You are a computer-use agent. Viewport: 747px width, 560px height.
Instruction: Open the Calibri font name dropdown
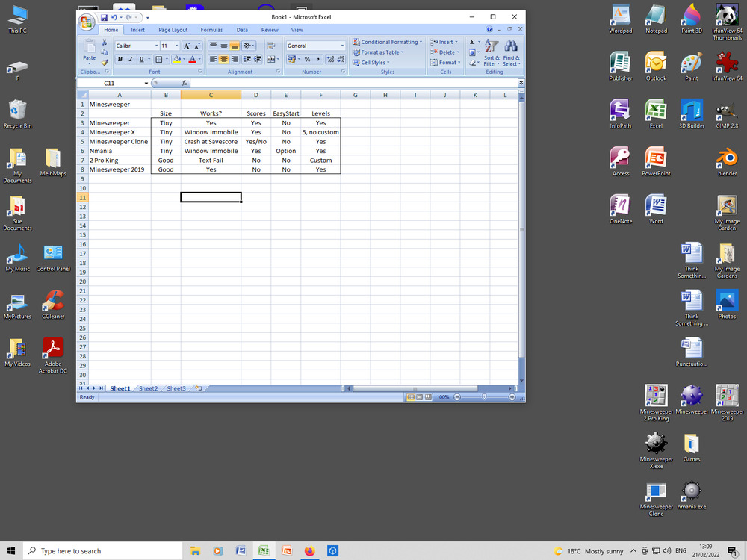tap(156, 46)
